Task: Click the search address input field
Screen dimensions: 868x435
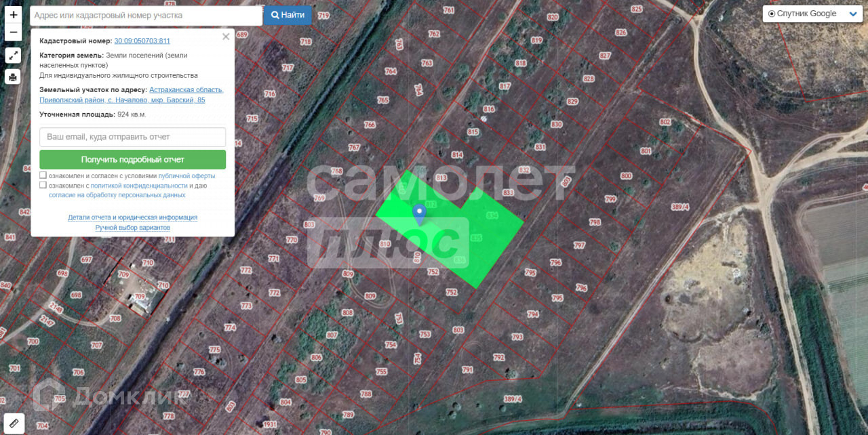Action: pyautogui.click(x=146, y=15)
